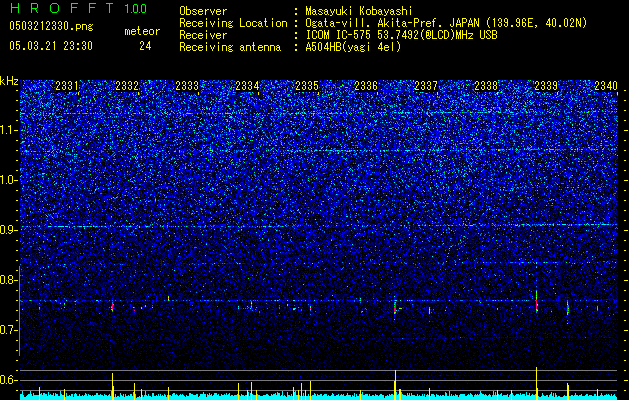Click the 0.8 frequency axis label
Screen dimensions: 629x400
click(9, 280)
